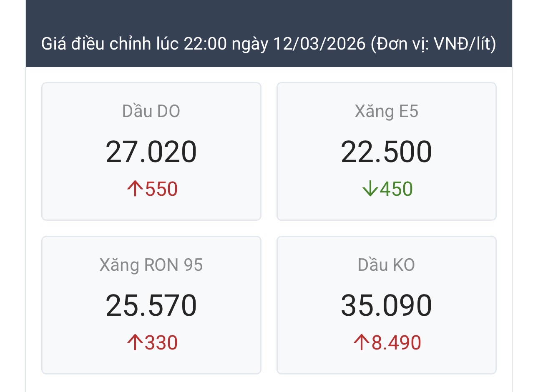Click the 550 price increase value

pyautogui.click(x=161, y=189)
